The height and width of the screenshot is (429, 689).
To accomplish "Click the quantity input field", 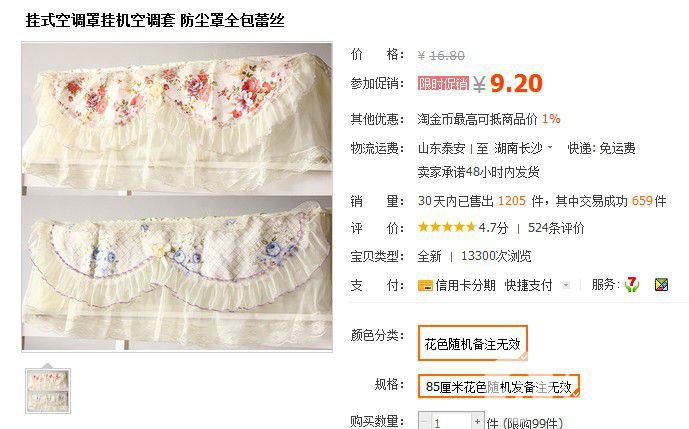I will coord(451,422).
